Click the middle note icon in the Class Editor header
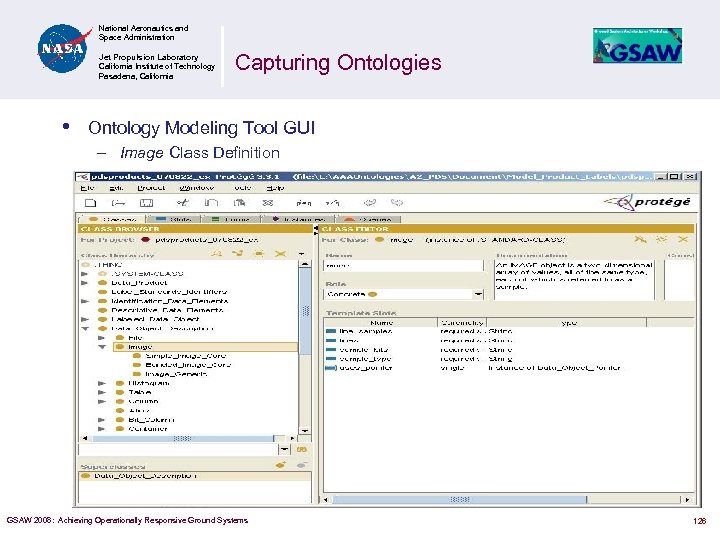Image resolution: width=720 pixels, height=540 pixels. coord(661,239)
